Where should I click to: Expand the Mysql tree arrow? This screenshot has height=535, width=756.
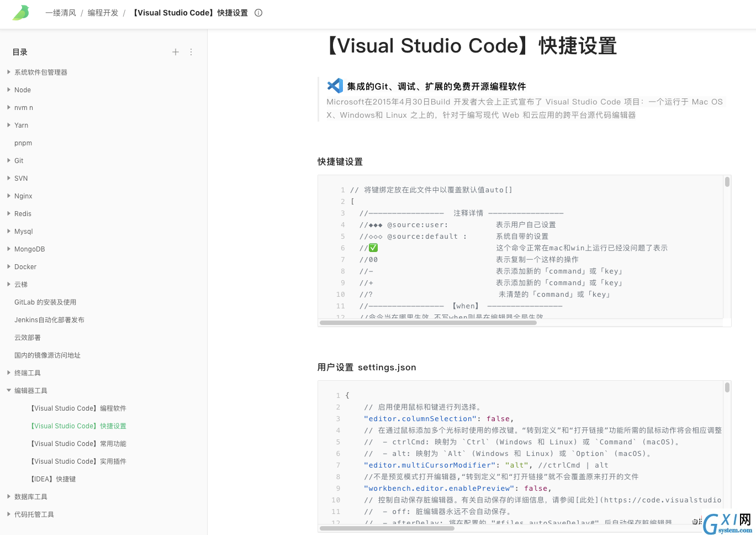click(x=9, y=231)
